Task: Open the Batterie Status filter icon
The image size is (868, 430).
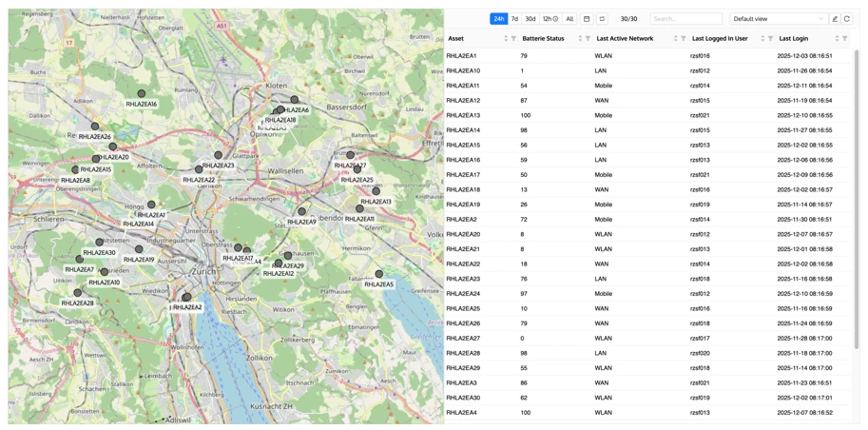Action: [x=588, y=39]
